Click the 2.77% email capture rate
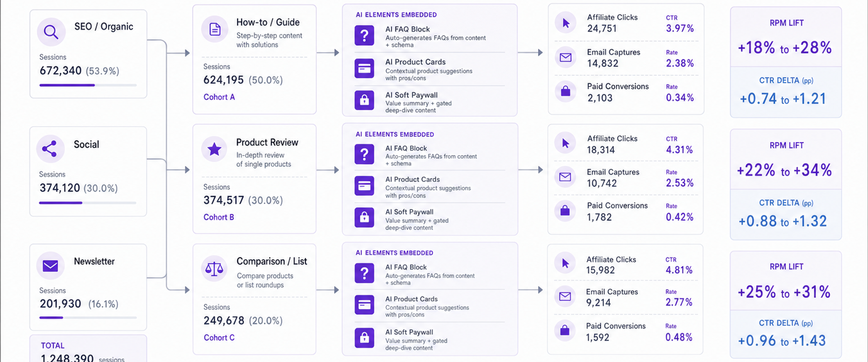The height and width of the screenshot is (362, 868). pos(679,302)
